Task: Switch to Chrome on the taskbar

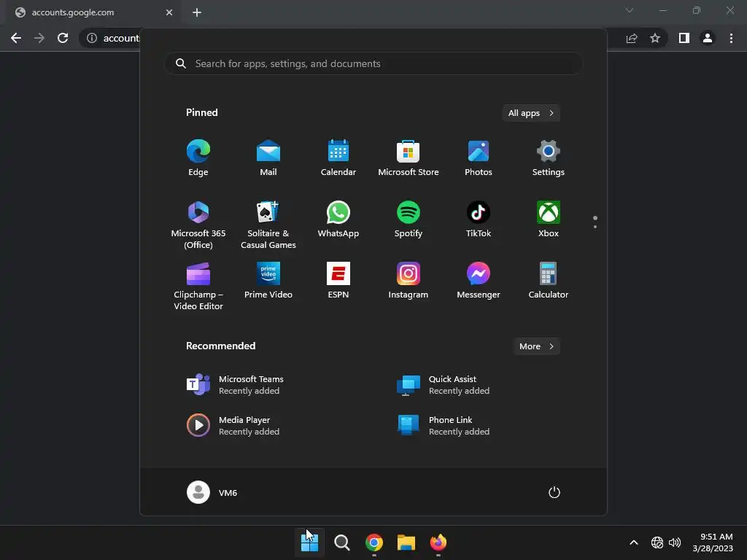Action: (x=374, y=542)
